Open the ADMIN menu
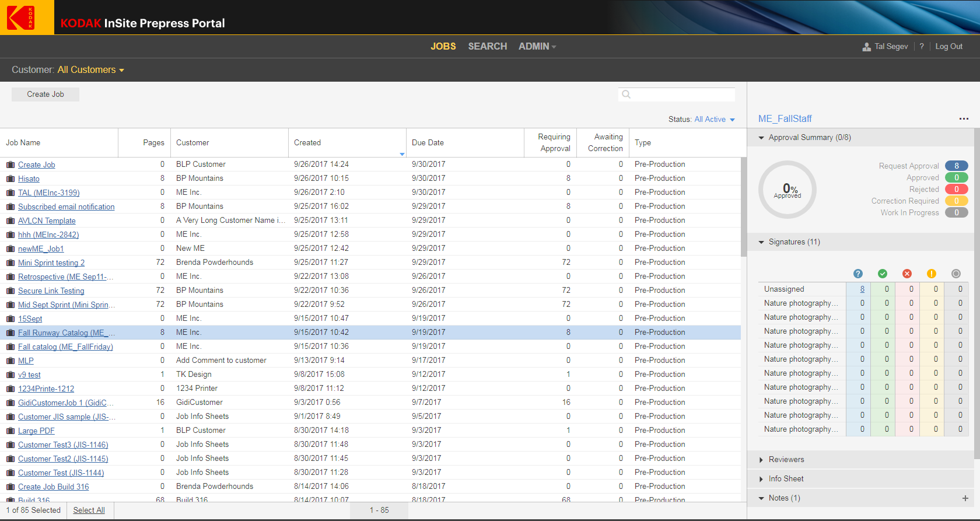980x521 pixels. tap(537, 47)
